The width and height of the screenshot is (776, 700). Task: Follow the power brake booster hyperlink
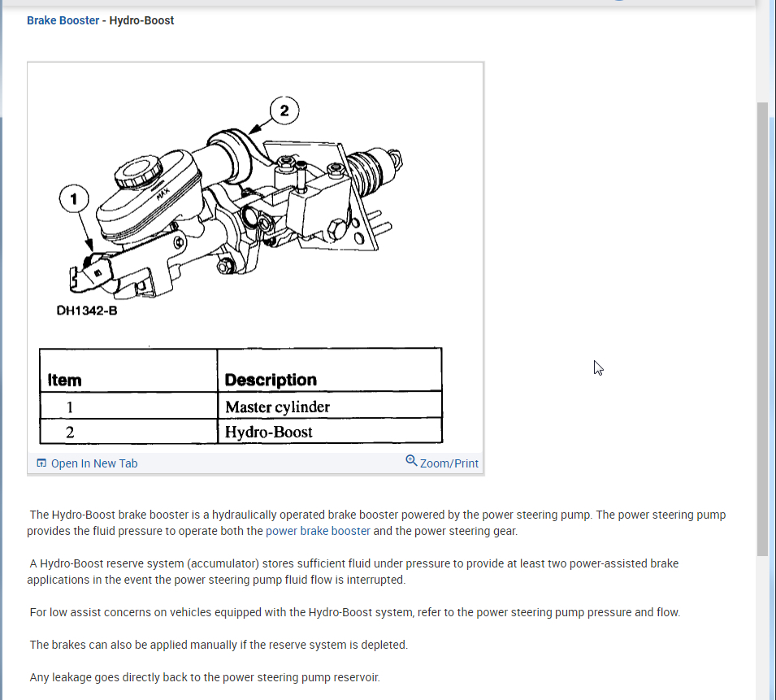[x=318, y=531]
